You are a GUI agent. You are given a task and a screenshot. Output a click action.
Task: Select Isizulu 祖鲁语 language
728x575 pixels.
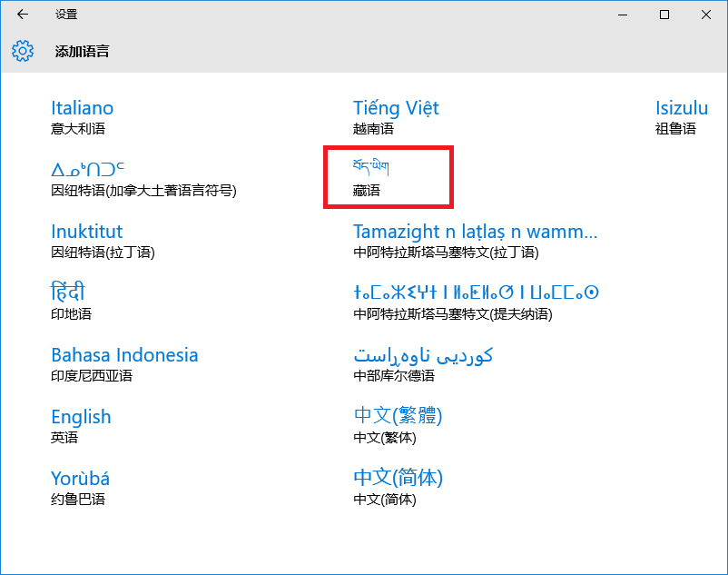(682, 117)
